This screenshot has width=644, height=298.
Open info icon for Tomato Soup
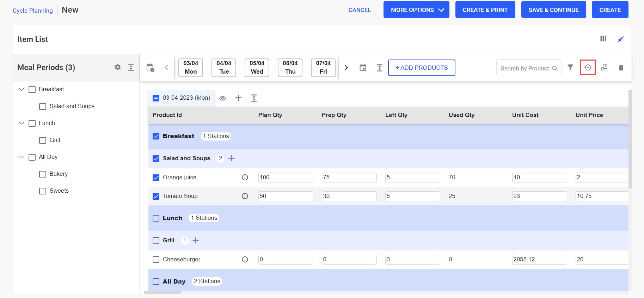click(245, 196)
